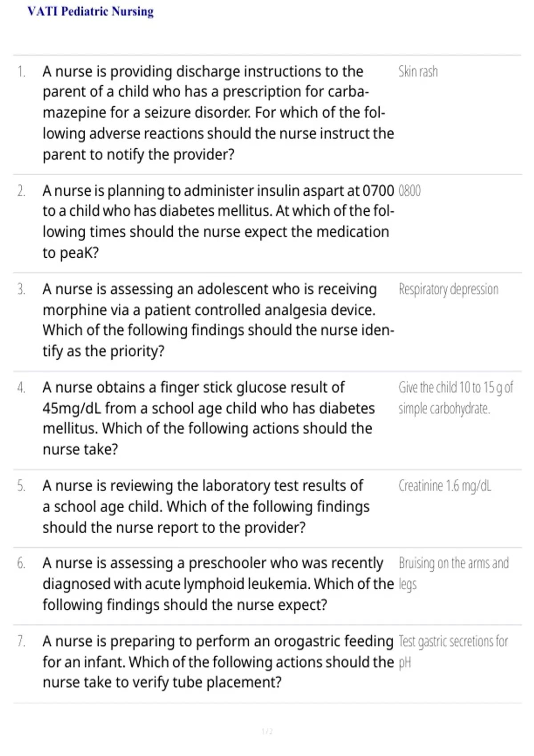Select the acute lymphoid leukemia question

pyautogui.click(x=218, y=584)
